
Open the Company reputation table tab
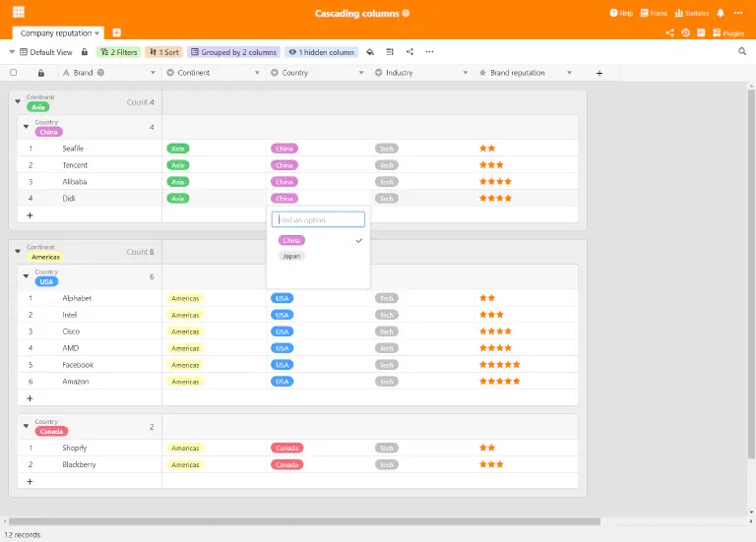coord(58,32)
